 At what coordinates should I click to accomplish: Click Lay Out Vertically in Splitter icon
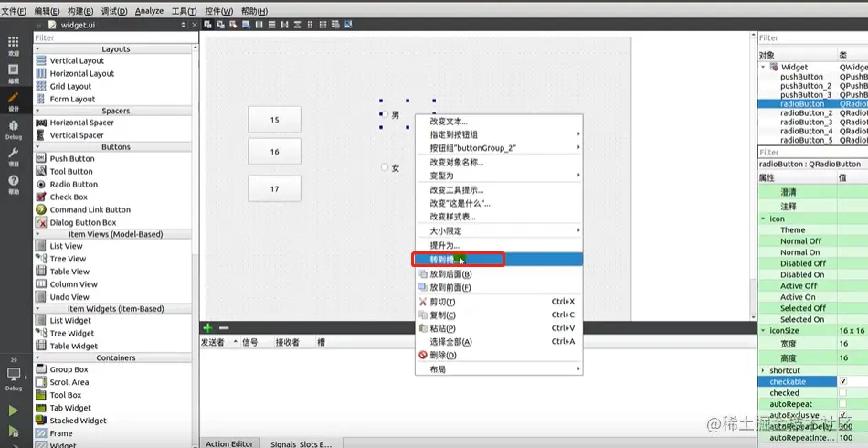(297, 25)
